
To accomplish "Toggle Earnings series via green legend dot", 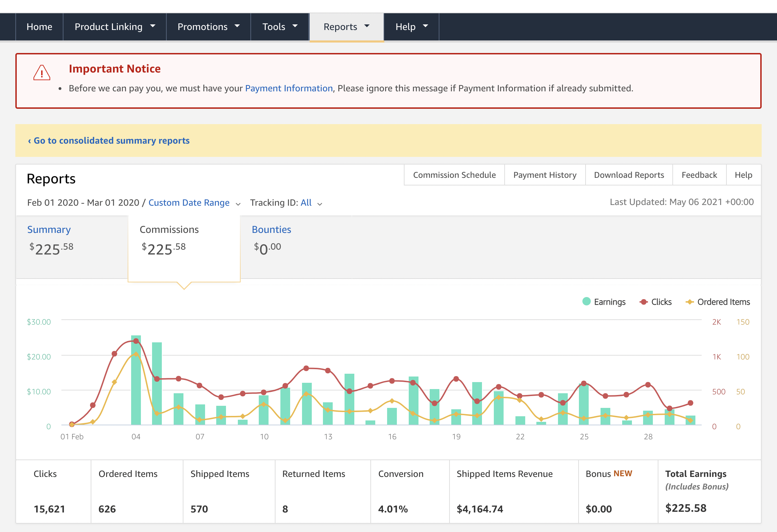I will coord(586,302).
